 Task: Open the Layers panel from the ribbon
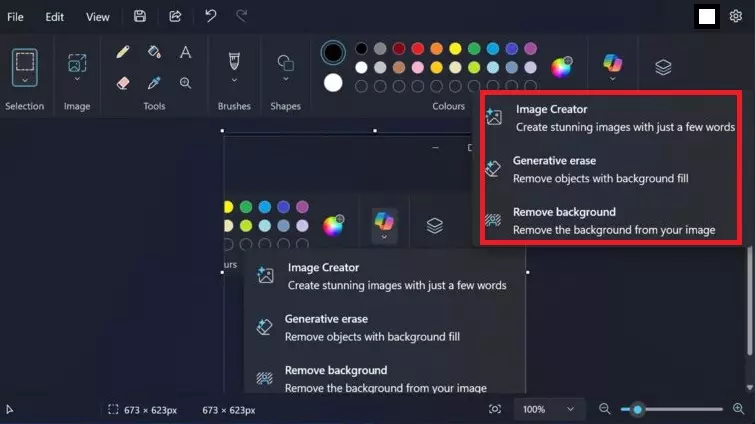(663, 67)
